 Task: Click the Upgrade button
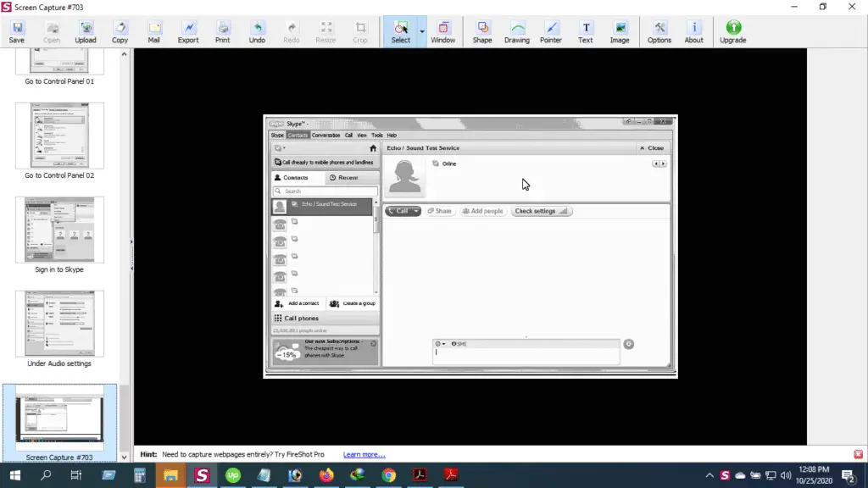coord(732,31)
